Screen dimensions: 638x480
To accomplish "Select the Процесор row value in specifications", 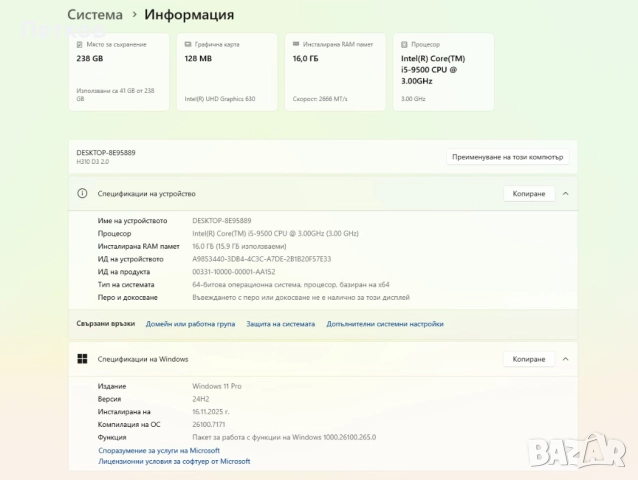I will coord(275,233).
